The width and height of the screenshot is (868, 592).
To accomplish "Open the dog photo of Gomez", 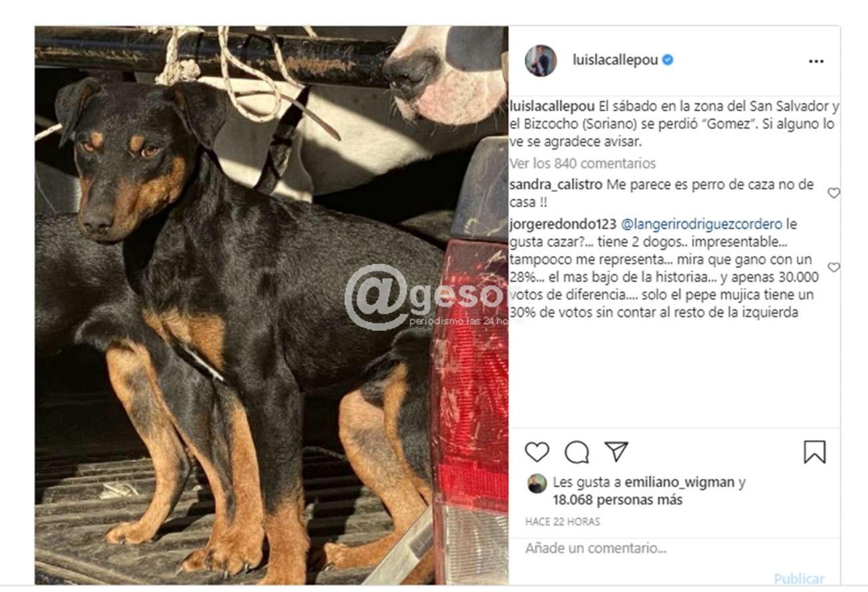I will pos(271,305).
